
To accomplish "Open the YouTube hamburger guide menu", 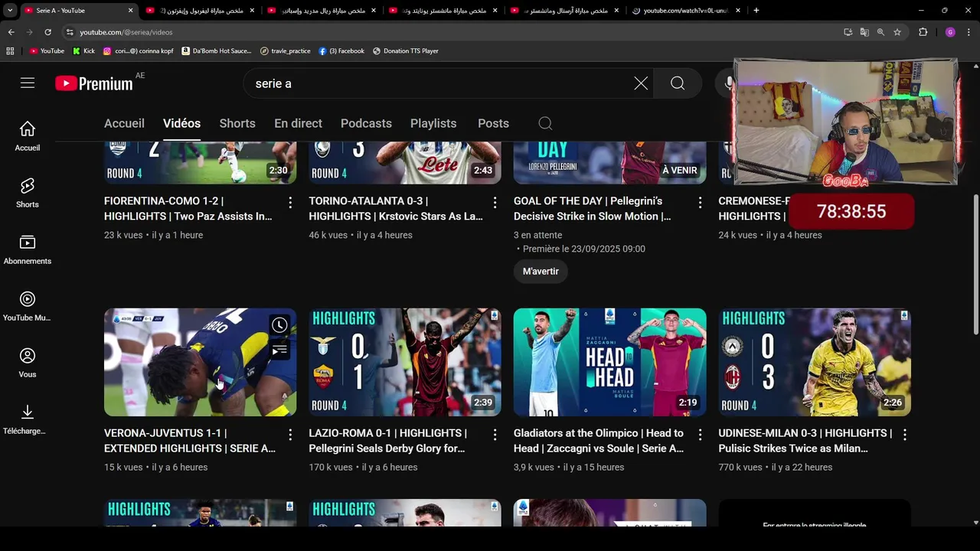I will 28,83.
